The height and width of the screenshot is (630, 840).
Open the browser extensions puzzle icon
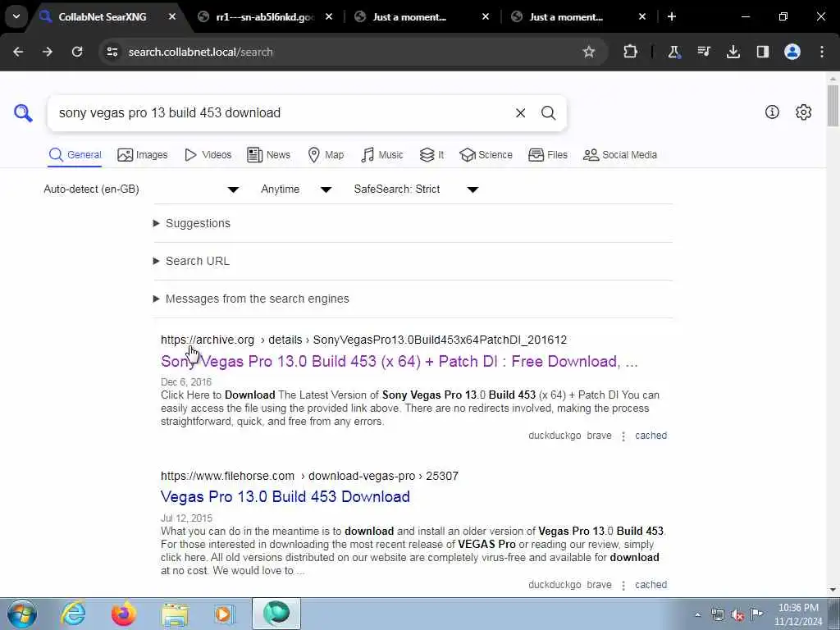pos(631,52)
